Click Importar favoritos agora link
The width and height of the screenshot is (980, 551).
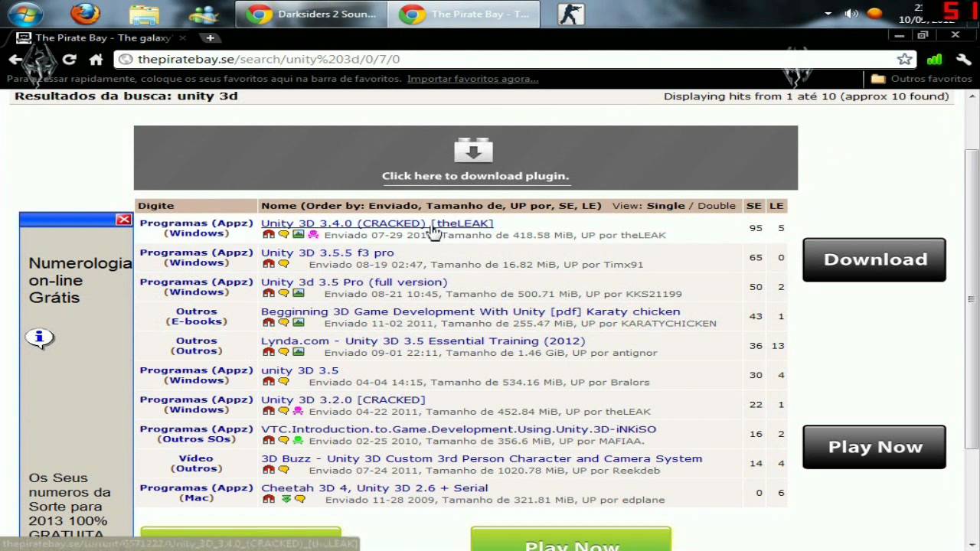pos(472,79)
